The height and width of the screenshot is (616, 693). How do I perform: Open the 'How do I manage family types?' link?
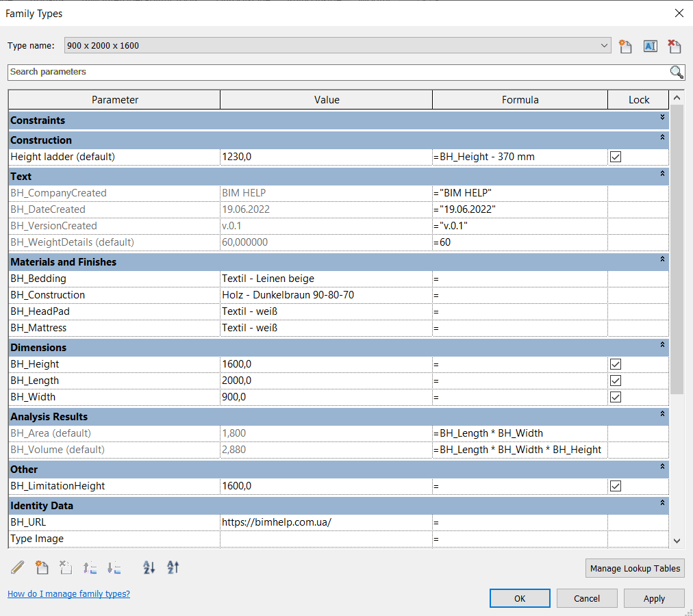point(68,594)
